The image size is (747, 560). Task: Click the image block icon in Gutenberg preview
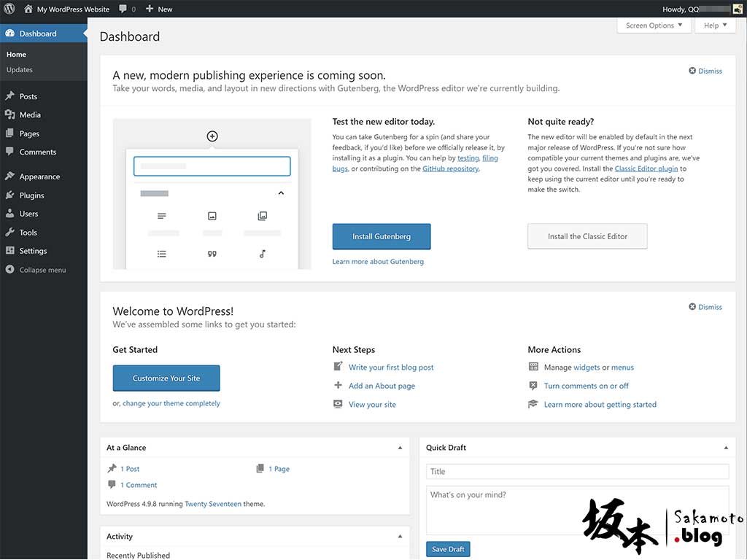pos(212,216)
